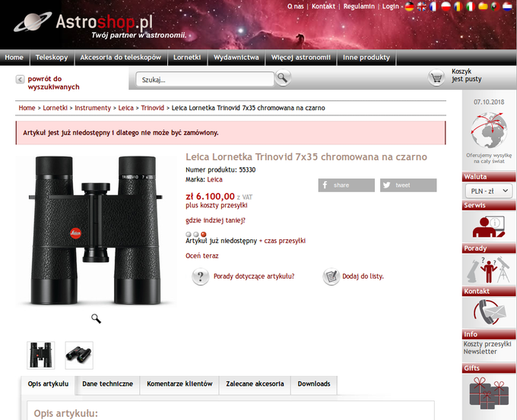Screen dimensions: 517x420
Task: Click Newsletter info link
Action: click(480, 352)
